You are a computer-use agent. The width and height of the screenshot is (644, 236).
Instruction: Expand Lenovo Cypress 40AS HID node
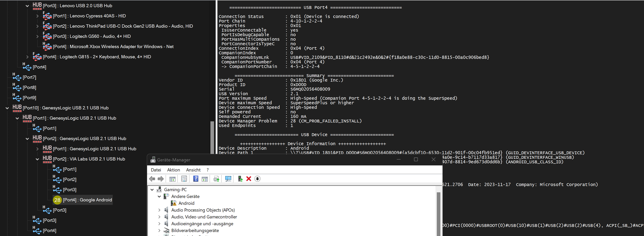[37, 16]
